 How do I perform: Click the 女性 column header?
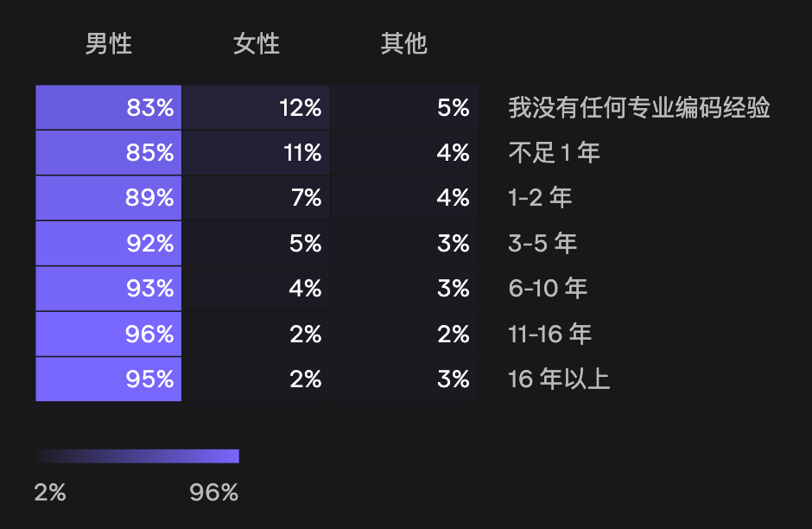coord(256,43)
